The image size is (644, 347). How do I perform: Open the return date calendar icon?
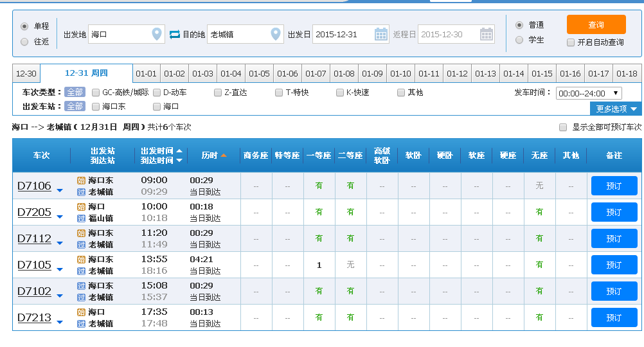(x=487, y=34)
